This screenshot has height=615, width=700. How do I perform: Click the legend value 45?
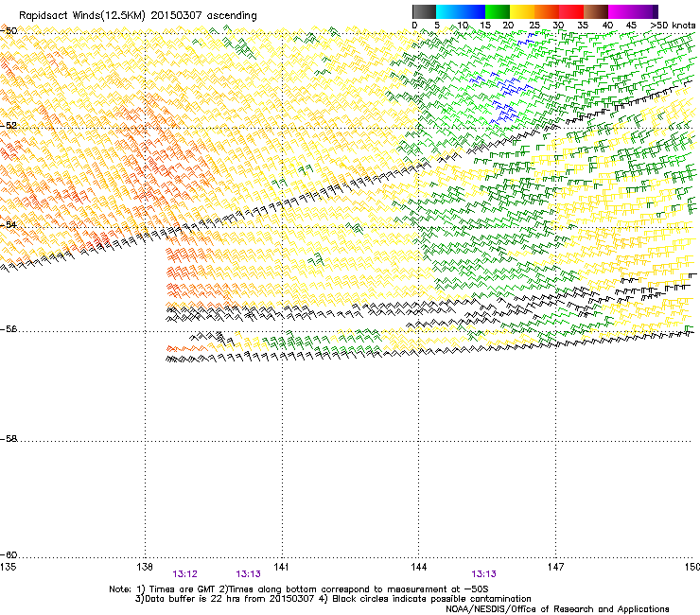[x=631, y=26]
